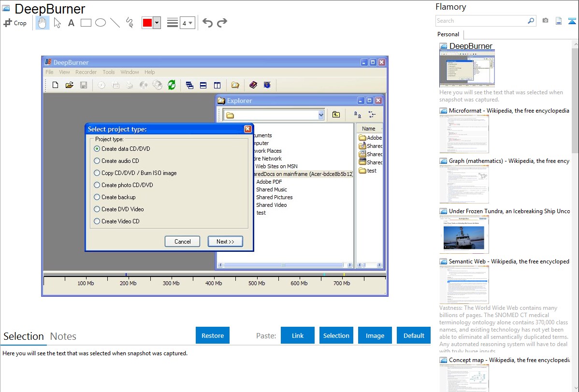Select the Create audio CD radio option
This screenshot has width=579, height=392.
point(97,161)
